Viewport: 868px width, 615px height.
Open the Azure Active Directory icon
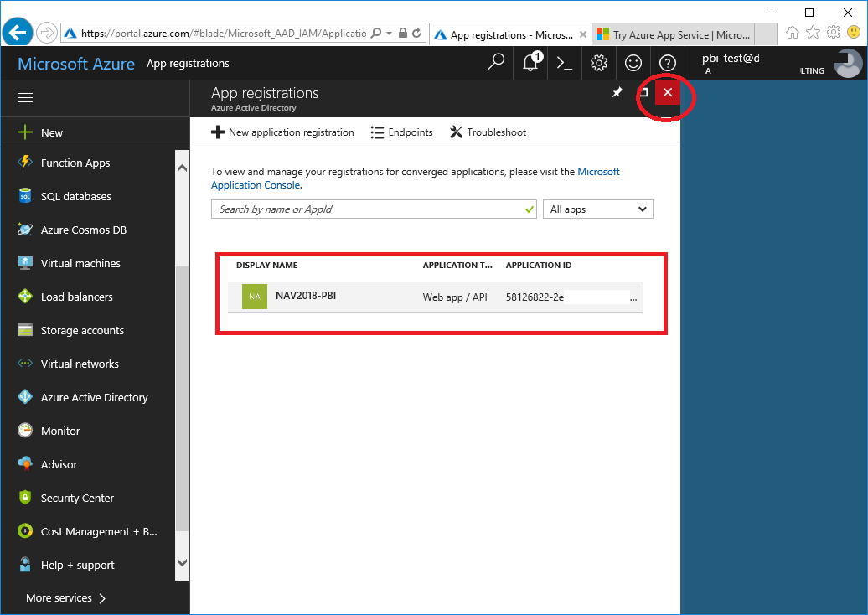(x=25, y=397)
